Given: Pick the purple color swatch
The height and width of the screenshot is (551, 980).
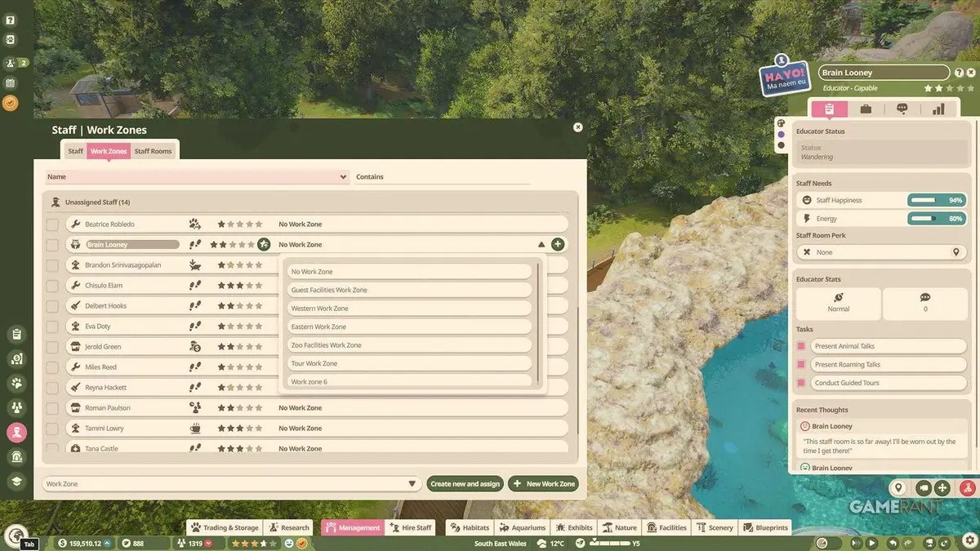Looking at the screenshot, I should [x=781, y=135].
